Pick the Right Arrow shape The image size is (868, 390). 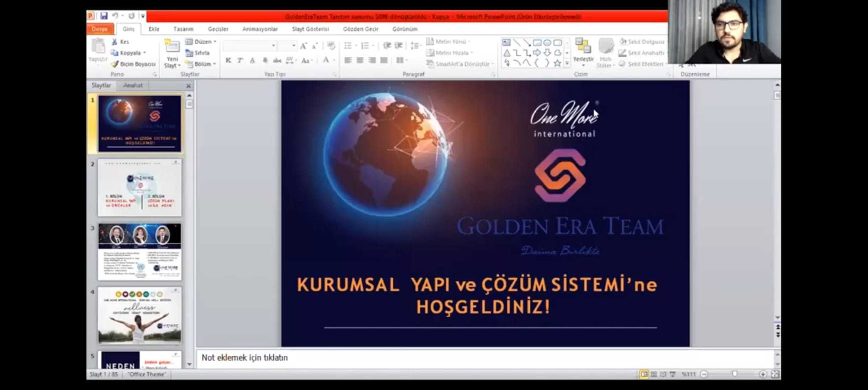537,53
